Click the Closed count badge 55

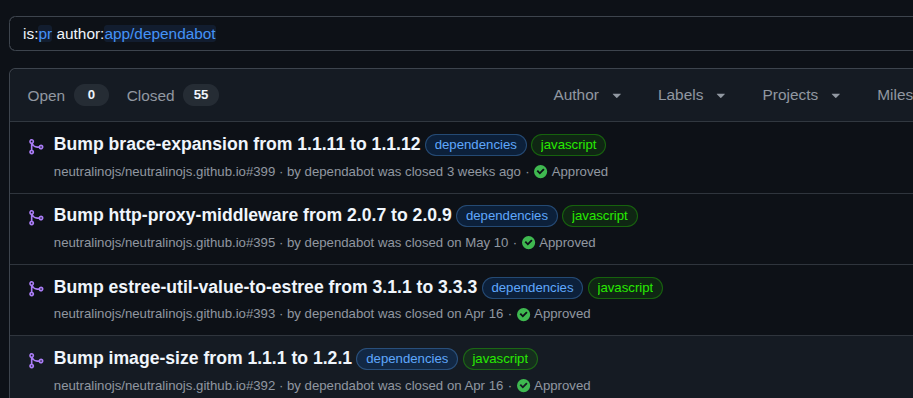pyautogui.click(x=201, y=95)
